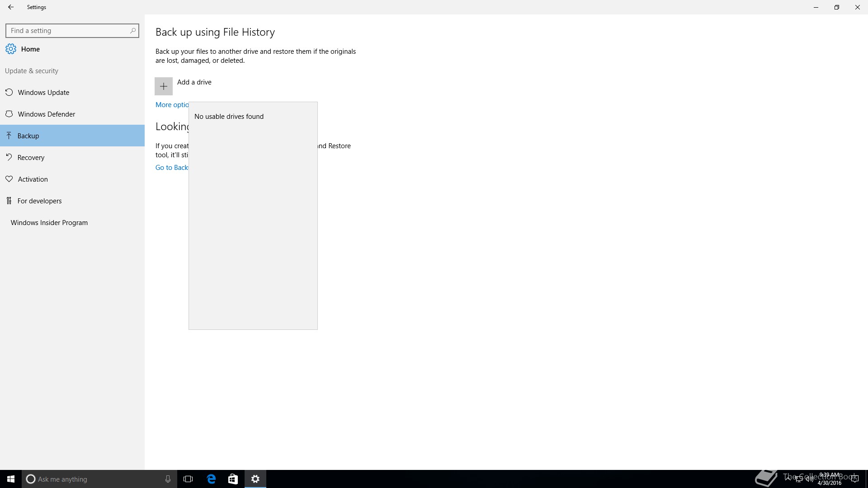Launch Microsoft Edge from taskbar

point(211,479)
